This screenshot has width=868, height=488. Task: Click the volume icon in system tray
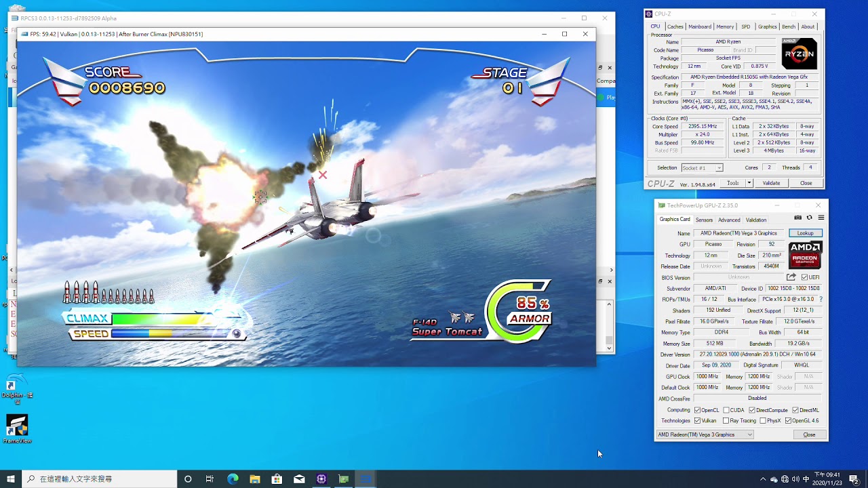tap(795, 479)
